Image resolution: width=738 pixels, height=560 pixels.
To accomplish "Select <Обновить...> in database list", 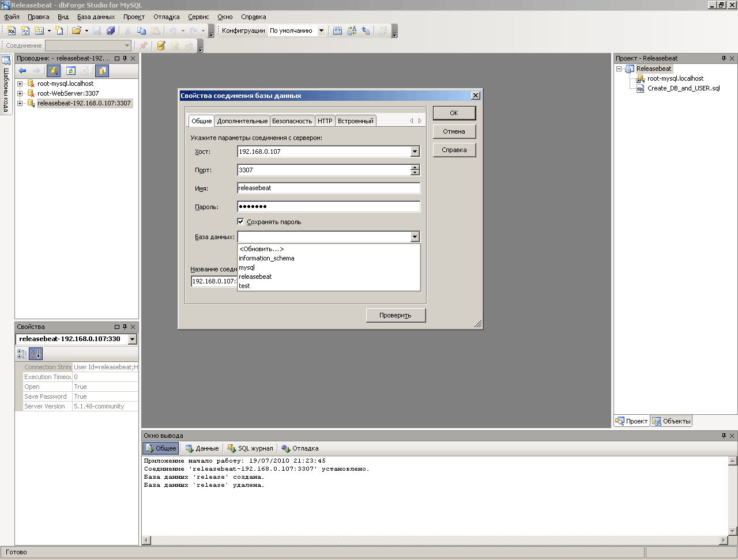I will (x=329, y=249).
